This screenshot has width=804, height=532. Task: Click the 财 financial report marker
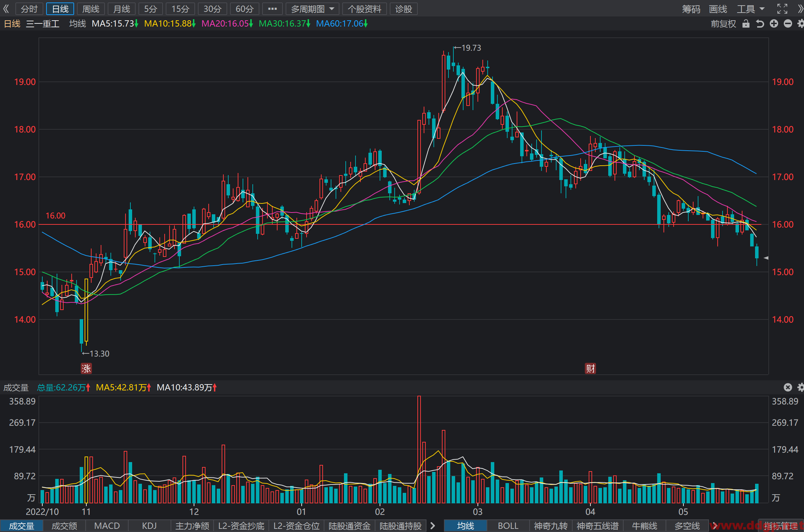[x=590, y=368]
